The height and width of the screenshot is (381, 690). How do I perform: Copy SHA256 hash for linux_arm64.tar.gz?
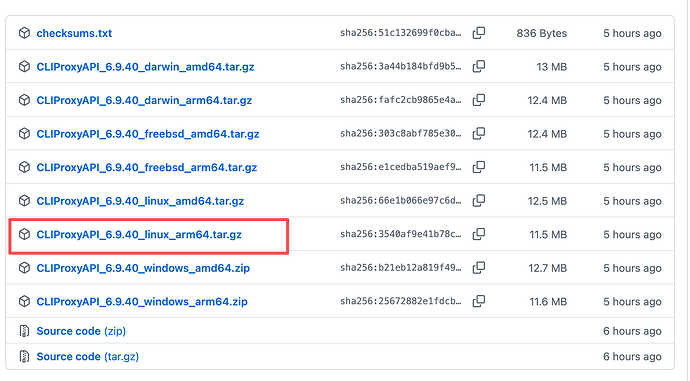pyautogui.click(x=479, y=234)
